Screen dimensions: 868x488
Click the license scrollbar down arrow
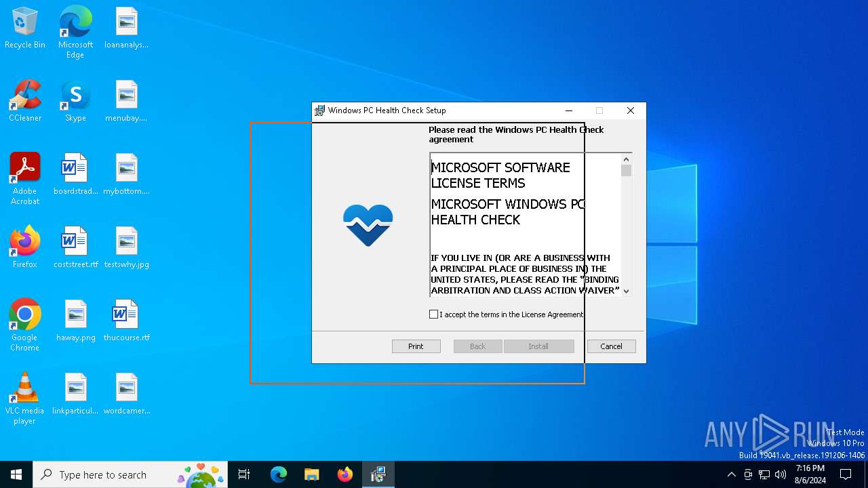click(x=626, y=291)
